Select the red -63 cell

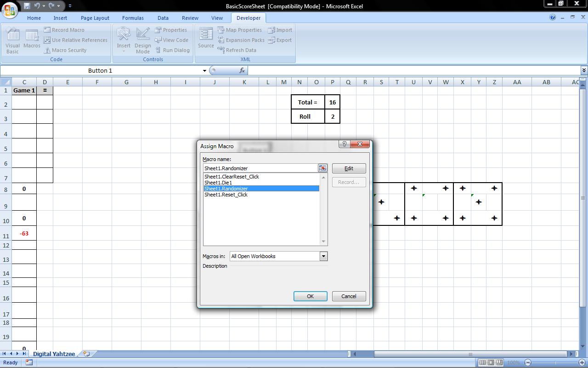24,233
